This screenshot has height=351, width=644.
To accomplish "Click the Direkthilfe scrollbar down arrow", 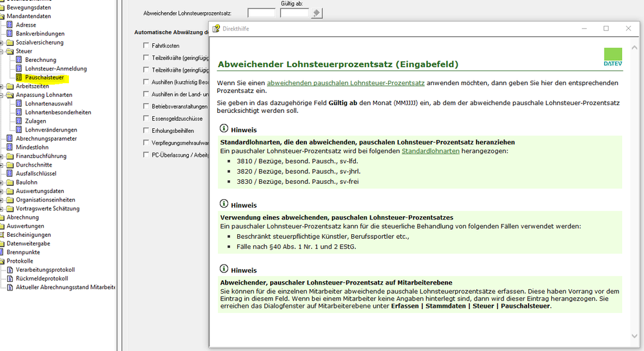I will coord(634,336).
